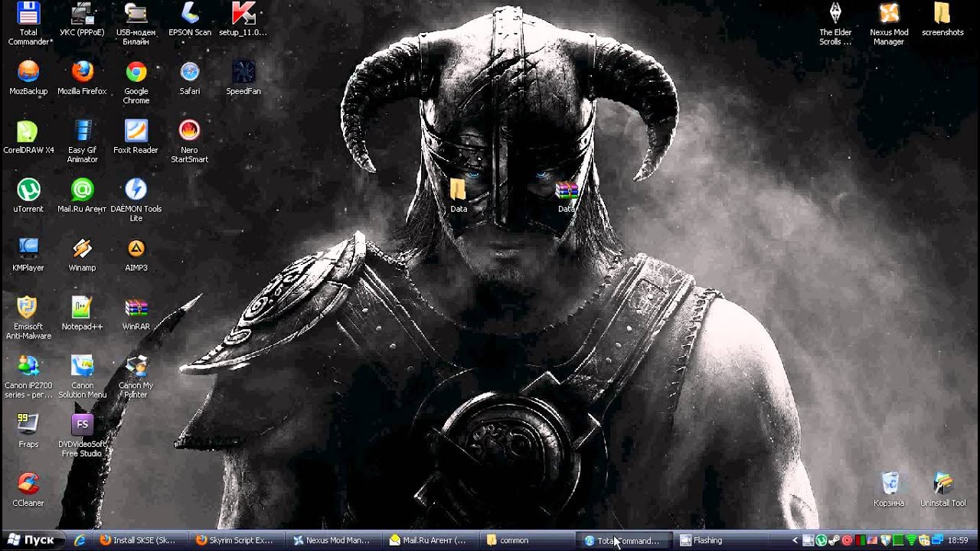Switch to Install SKSE Firefox taskbar window
The height and width of the screenshot is (551, 980).
point(142,540)
